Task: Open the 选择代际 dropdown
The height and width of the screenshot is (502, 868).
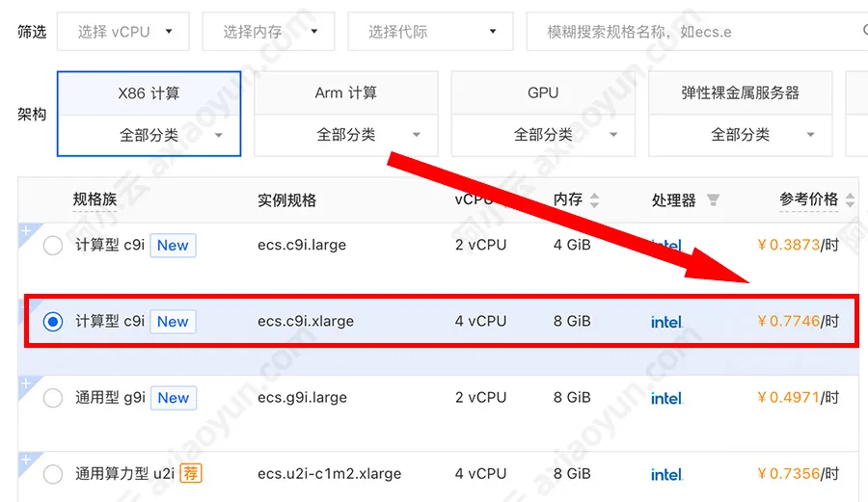Action: (430, 32)
